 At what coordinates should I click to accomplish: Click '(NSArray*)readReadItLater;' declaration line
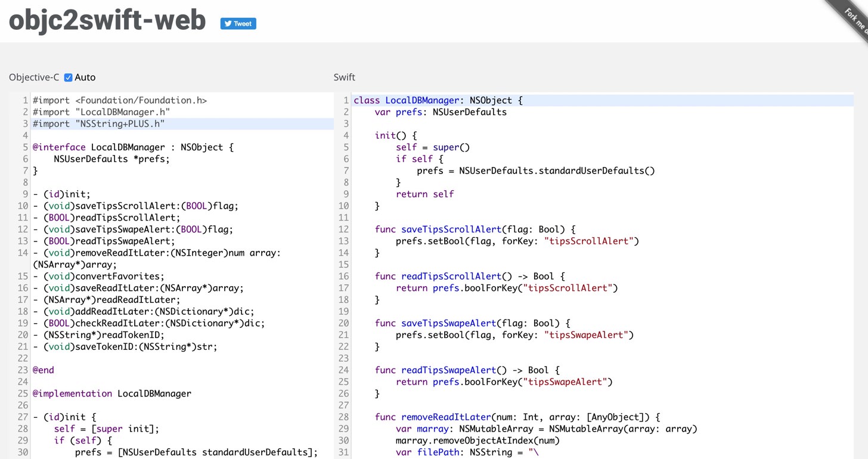coord(107,300)
